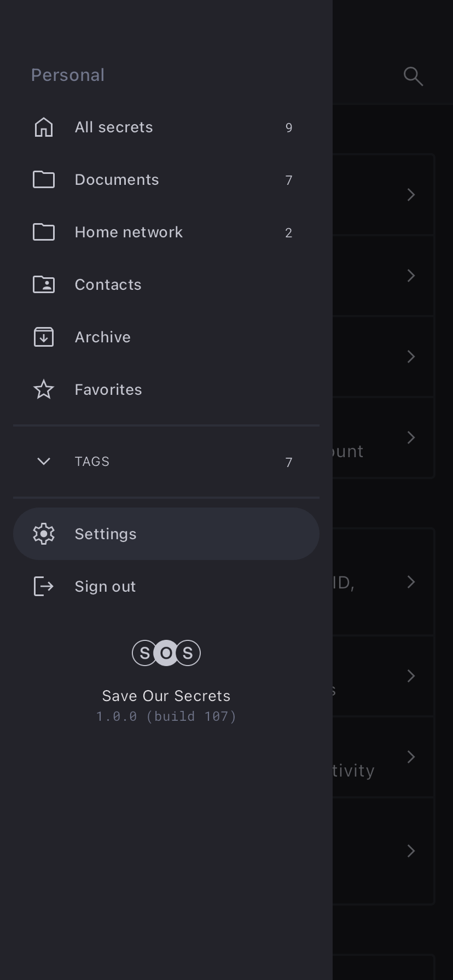
Task: Click the Contacts folder icon
Action: (x=44, y=285)
